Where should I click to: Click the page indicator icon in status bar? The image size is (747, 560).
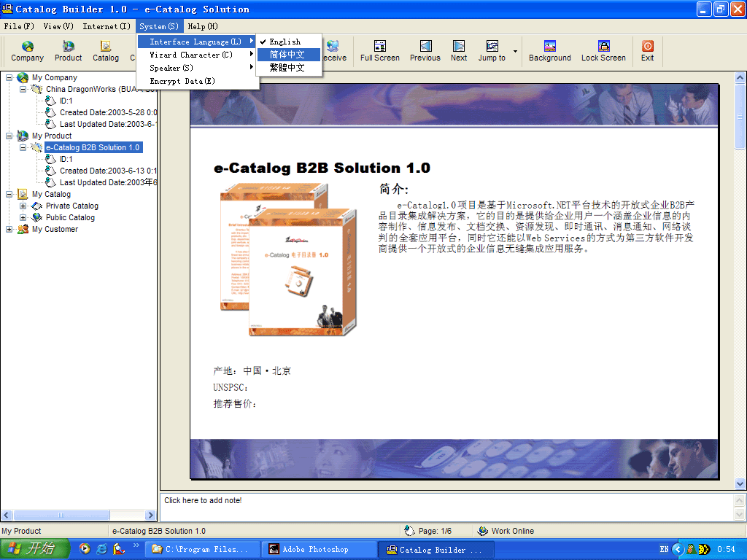point(409,531)
